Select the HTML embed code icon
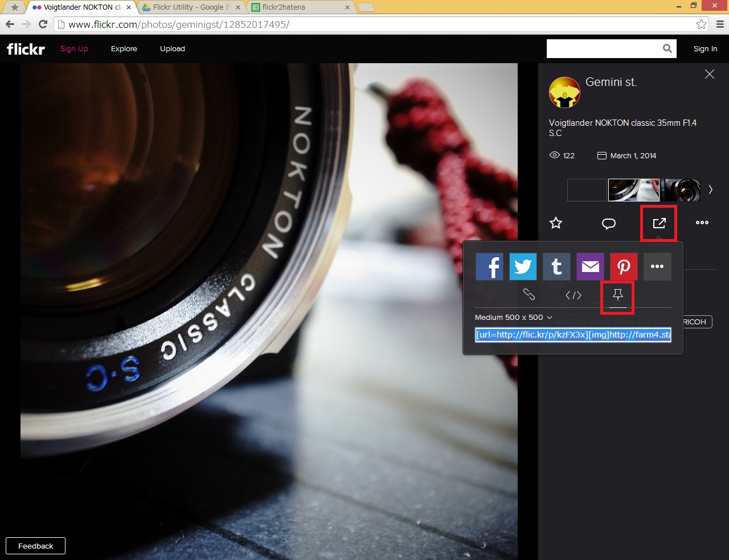This screenshot has height=560, width=729. click(x=574, y=295)
